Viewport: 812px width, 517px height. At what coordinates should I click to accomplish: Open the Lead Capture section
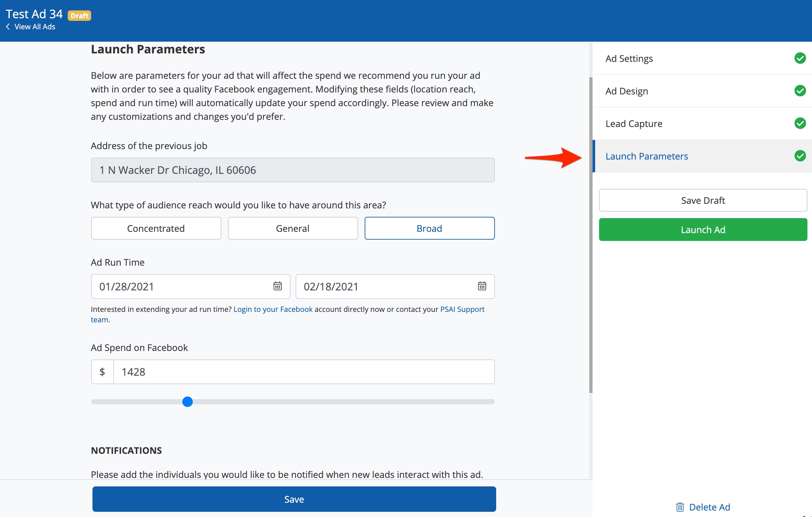coord(634,123)
